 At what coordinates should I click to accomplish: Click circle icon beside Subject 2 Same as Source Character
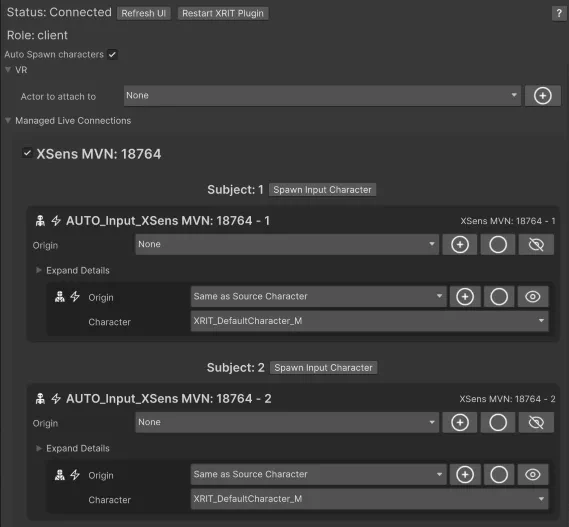coord(499,474)
